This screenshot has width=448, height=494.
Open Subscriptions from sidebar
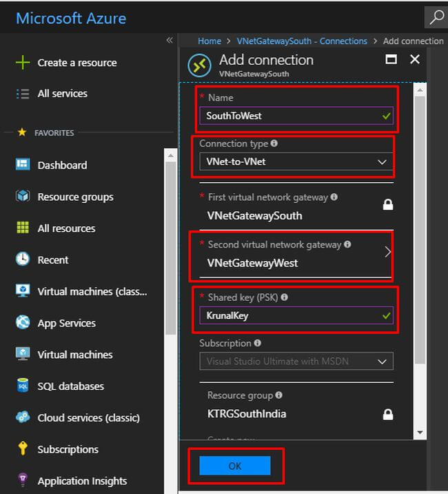click(68, 450)
